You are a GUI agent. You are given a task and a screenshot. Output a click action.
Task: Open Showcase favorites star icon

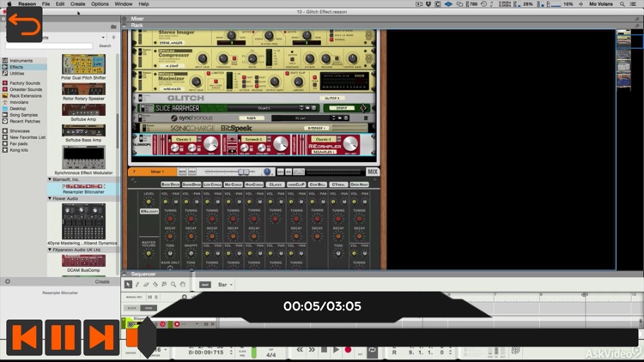5,131
